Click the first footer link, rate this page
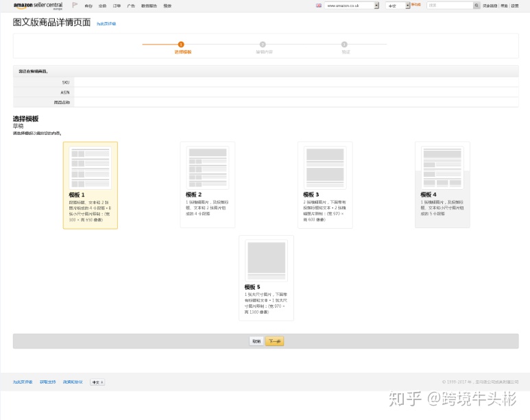Screen dimensions: 530x420 click(23, 382)
